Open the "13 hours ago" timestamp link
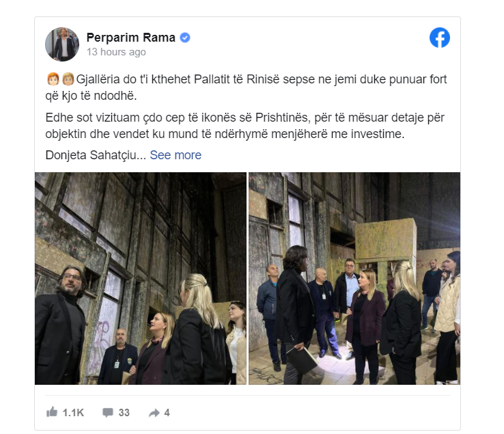 [116, 52]
